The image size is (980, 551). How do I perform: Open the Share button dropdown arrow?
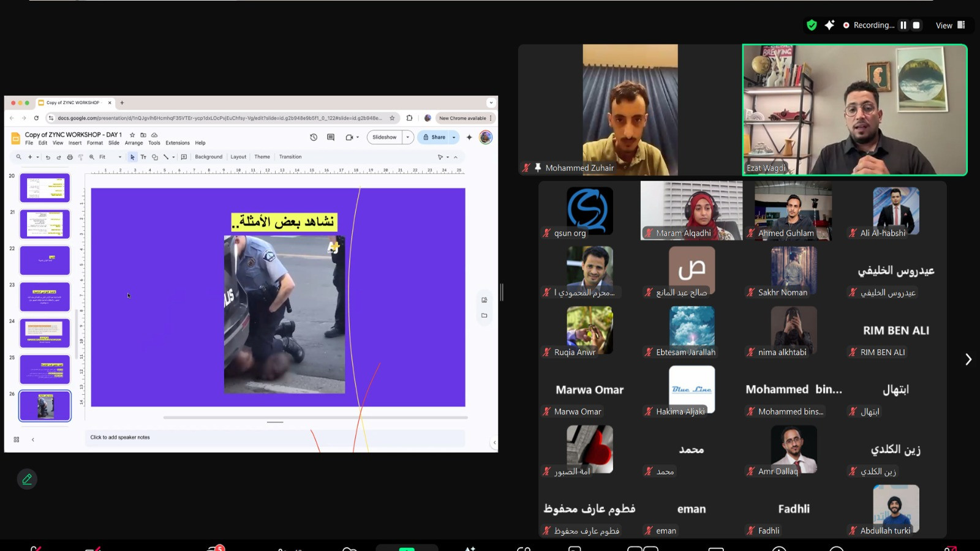pos(454,137)
